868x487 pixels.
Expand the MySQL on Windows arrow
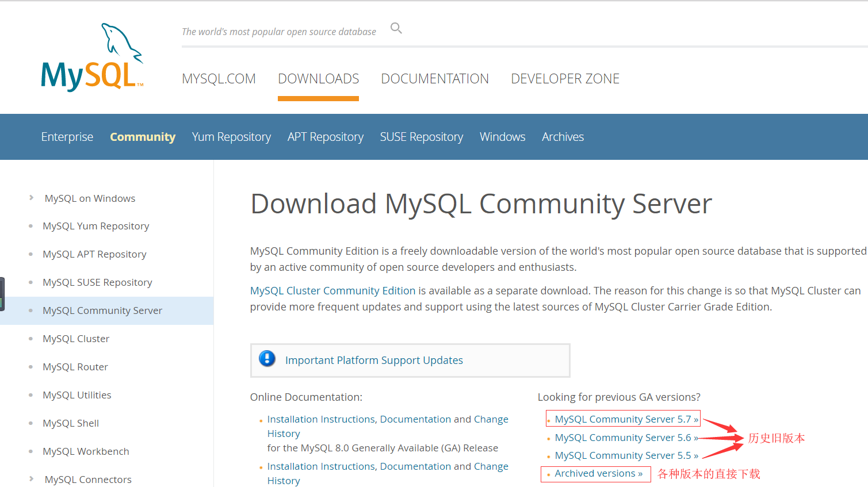click(x=31, y=198)
